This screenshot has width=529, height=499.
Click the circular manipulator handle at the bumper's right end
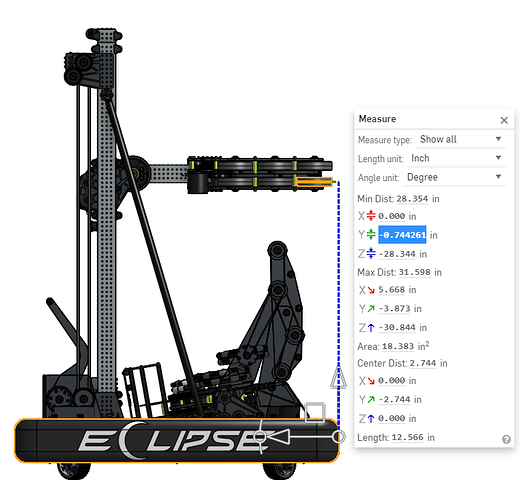coord(338,437)
